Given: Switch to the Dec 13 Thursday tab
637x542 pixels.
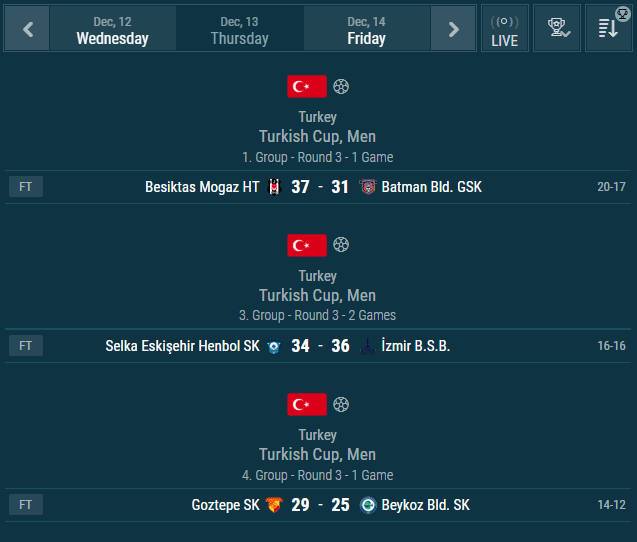Looking at the screenshot, I should pyautogui.click(x=239, y=29).
